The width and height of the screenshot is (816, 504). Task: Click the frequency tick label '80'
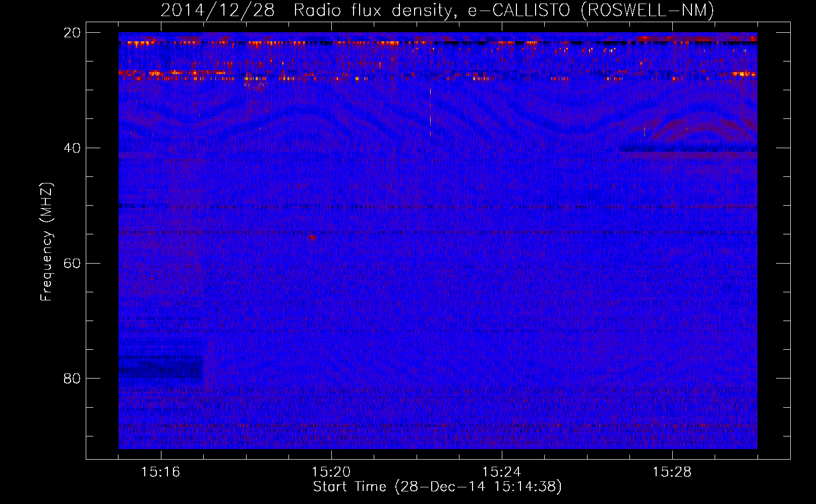[72, 379]
